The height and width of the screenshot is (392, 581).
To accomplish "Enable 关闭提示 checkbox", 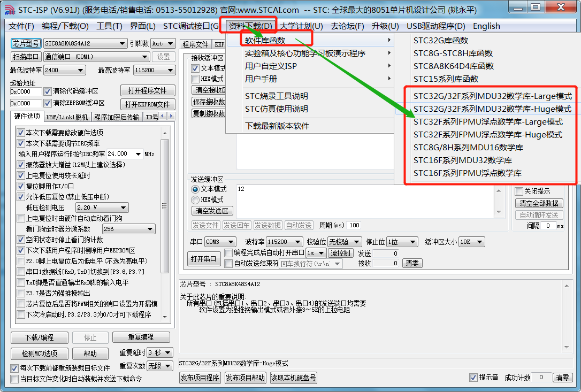I will 519,191.
